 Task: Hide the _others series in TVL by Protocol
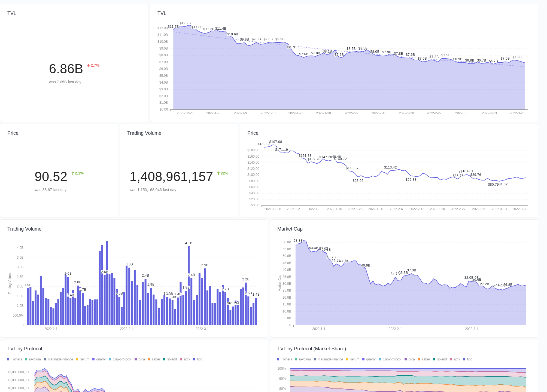(17, 359)
